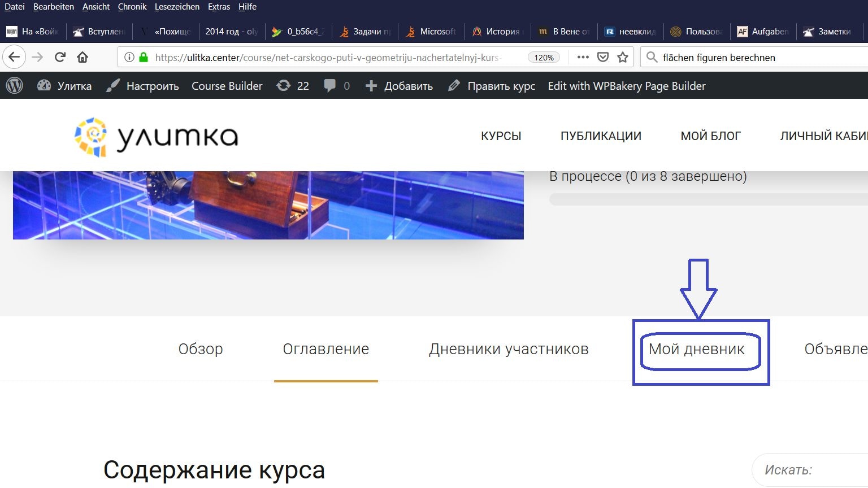This screenshot has height=488, width=868.
Task: Click the green padlock security icon
Action: point(144,57)
